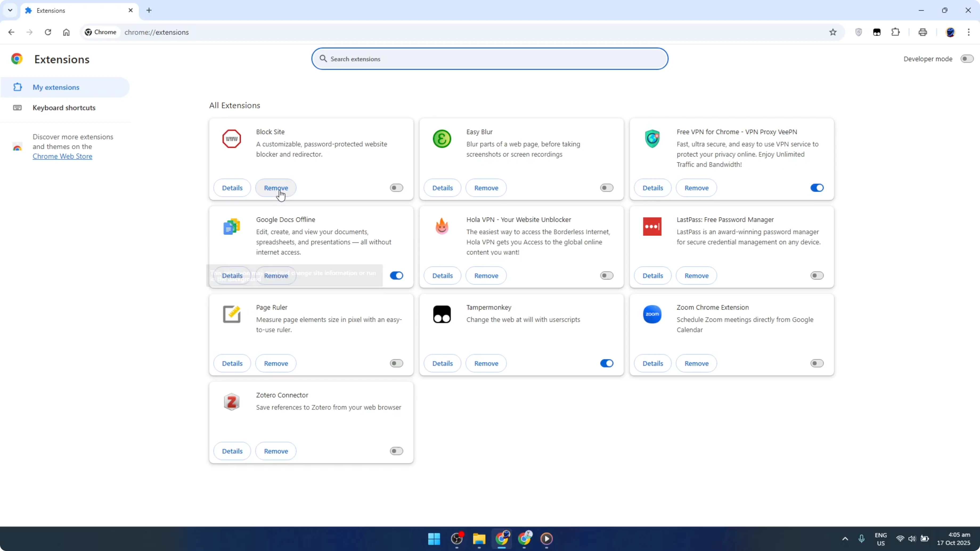Image resolution: width=980 pixels, height=551 pixels.
Task: Remove the Hola VPN extension
Action: [486, 276]
